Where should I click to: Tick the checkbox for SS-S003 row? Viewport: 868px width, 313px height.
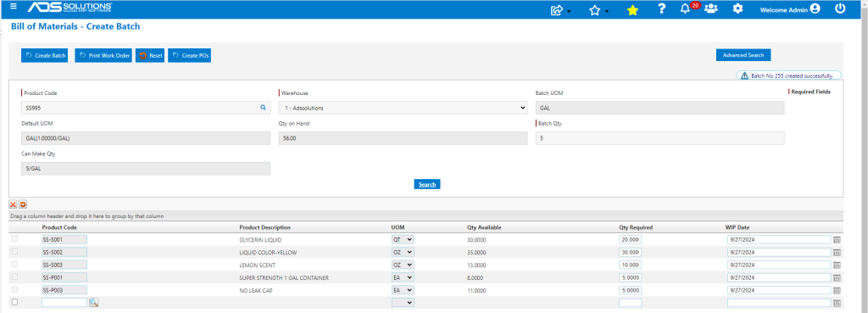click(x=15, y=264)
